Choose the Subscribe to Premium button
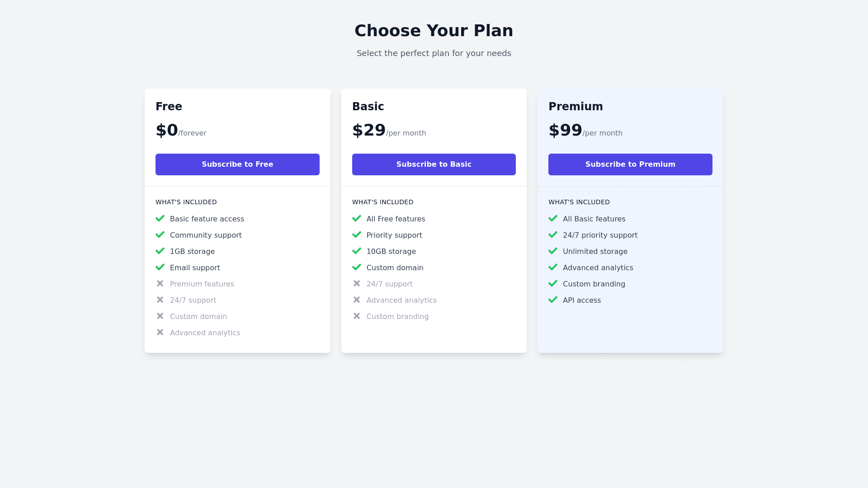Image resolution: width=868 pixels, height=488 pixels. 630,164
